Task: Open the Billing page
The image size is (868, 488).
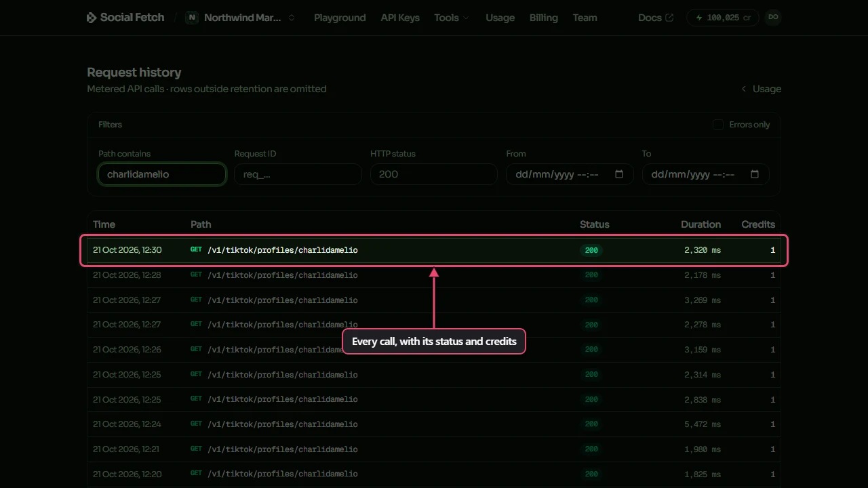Action: pos(543,18)
